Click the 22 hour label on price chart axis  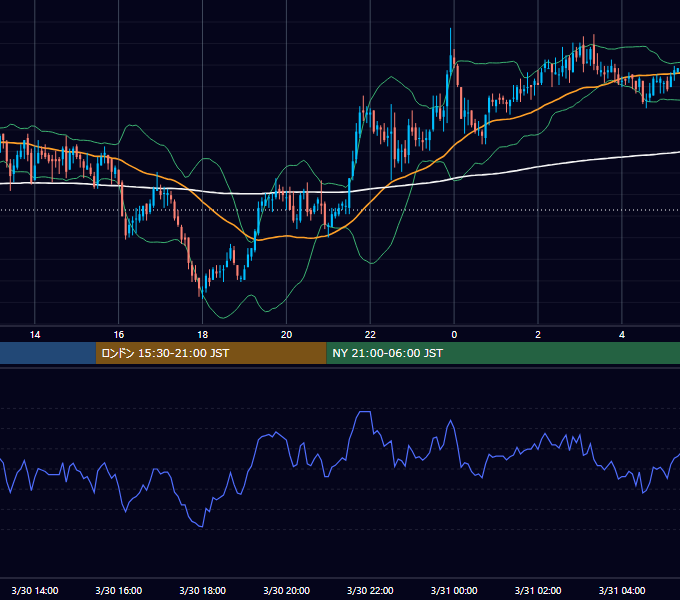(x=370, y=335)
